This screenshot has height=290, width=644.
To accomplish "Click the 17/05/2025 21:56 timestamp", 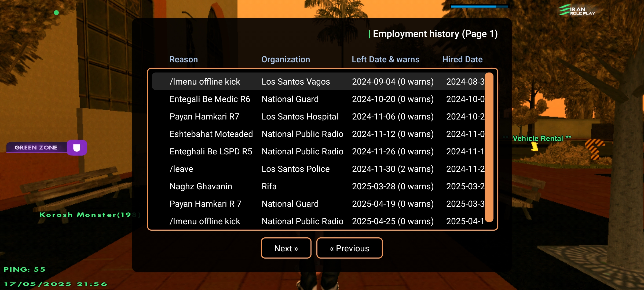I will tap(56, 284).
